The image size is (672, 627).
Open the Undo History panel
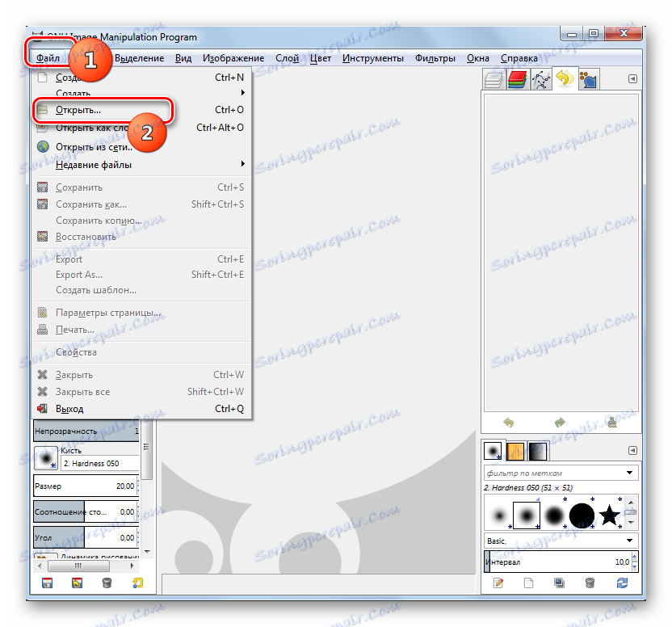click(x=563, y=78)
